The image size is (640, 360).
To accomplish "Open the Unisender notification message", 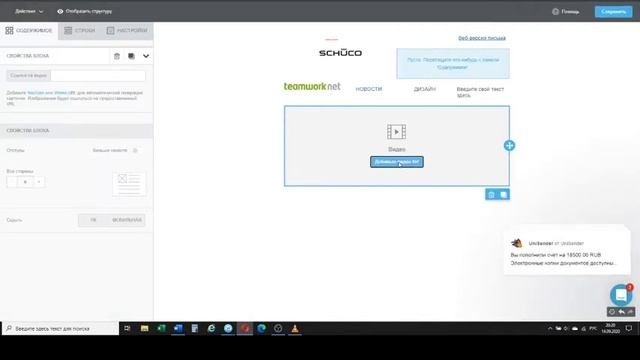I will coord(567,251).
